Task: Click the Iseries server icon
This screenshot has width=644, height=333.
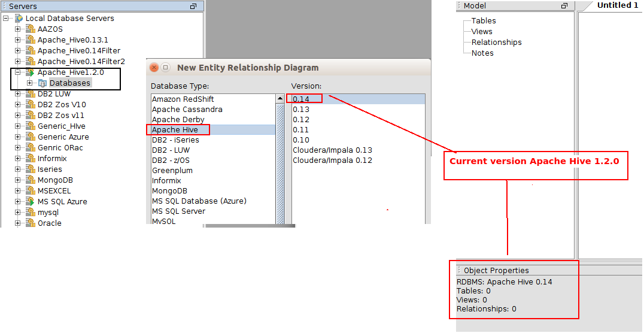Action: [31, 169]
